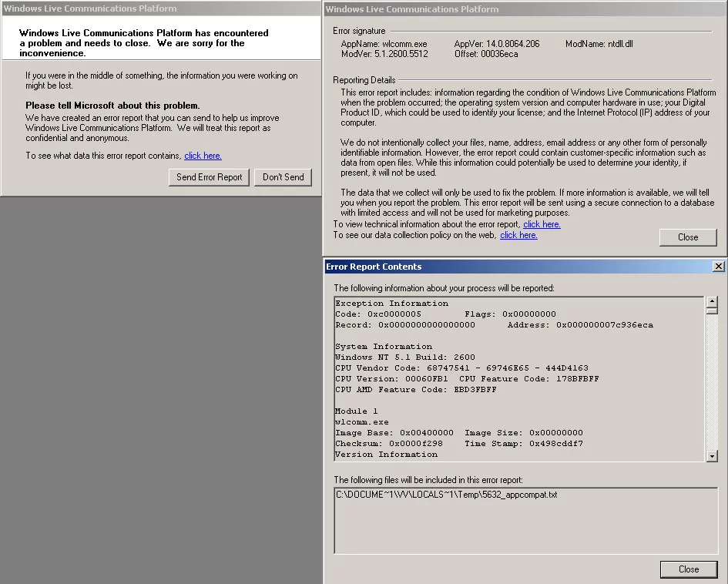Close the Reporting Details dialog
The height and width of the screenshot is (584, 728).
coord(688,237)
